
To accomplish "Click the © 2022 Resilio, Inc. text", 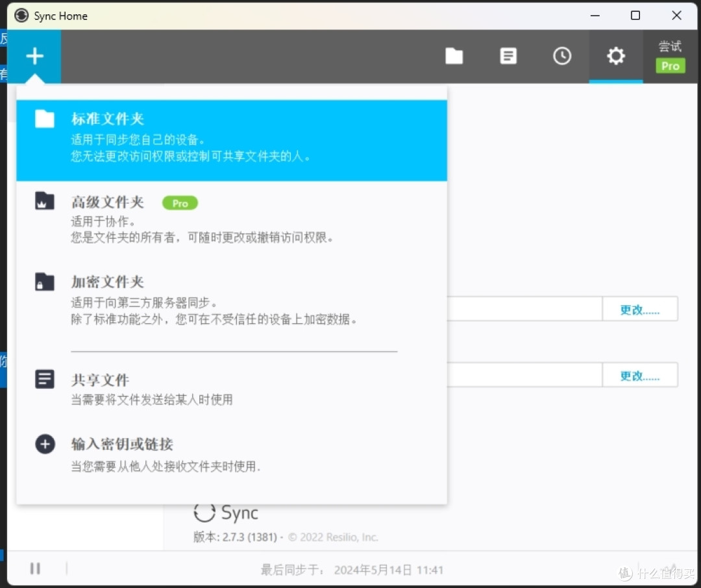I will pos(333,537).
